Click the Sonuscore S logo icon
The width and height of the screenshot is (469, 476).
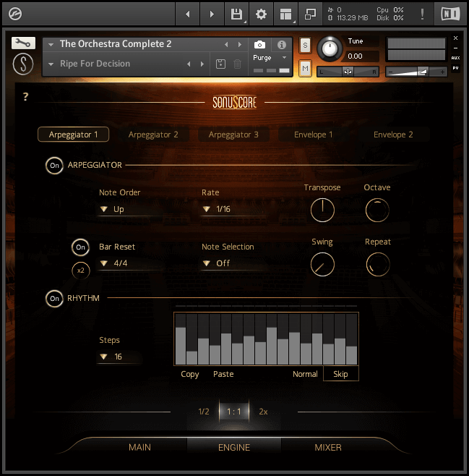[x=23, y=64]
